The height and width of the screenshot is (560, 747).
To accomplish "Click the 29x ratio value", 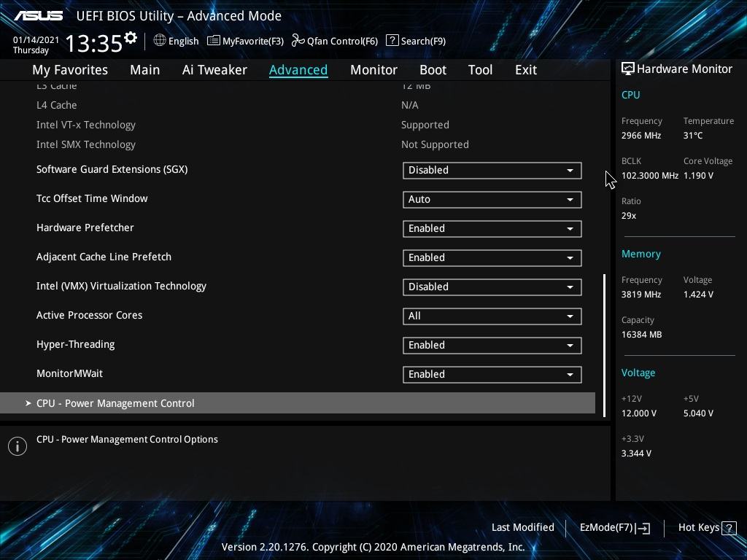I will pos(628,216).
